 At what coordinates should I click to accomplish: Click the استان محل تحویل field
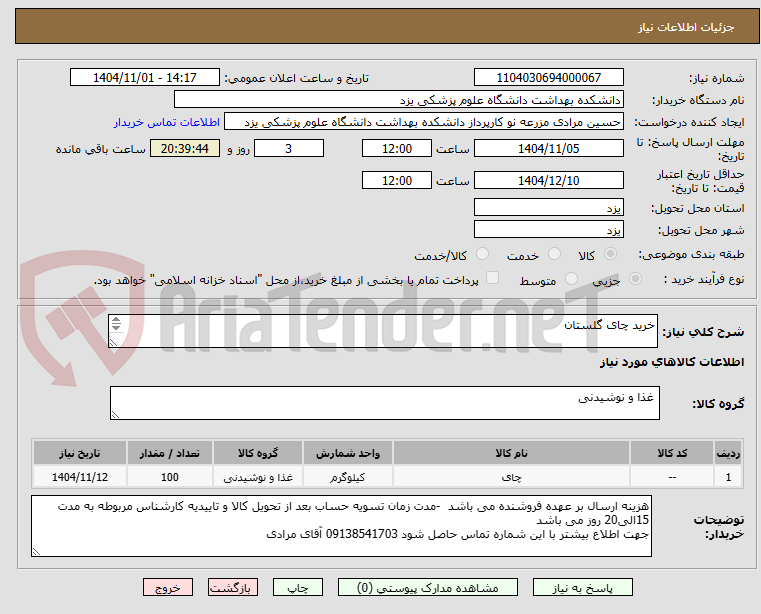coord(548,208)
